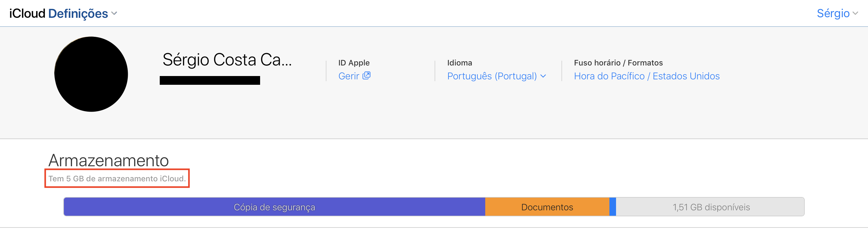Open the Sérgio account menu
This screenshot has width=868, height=229.
coord(833,13)
